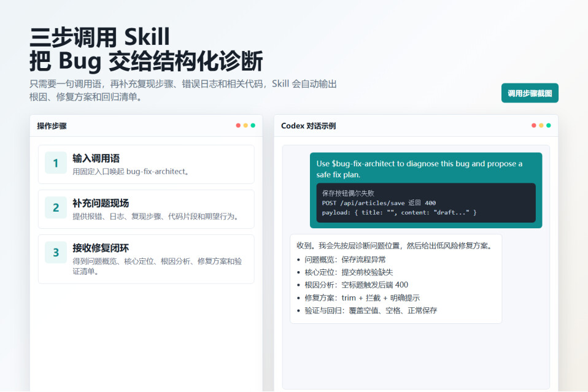
Task: Click code line POST /api/articles/save 返回 400
Action: (x=379, y=202)
